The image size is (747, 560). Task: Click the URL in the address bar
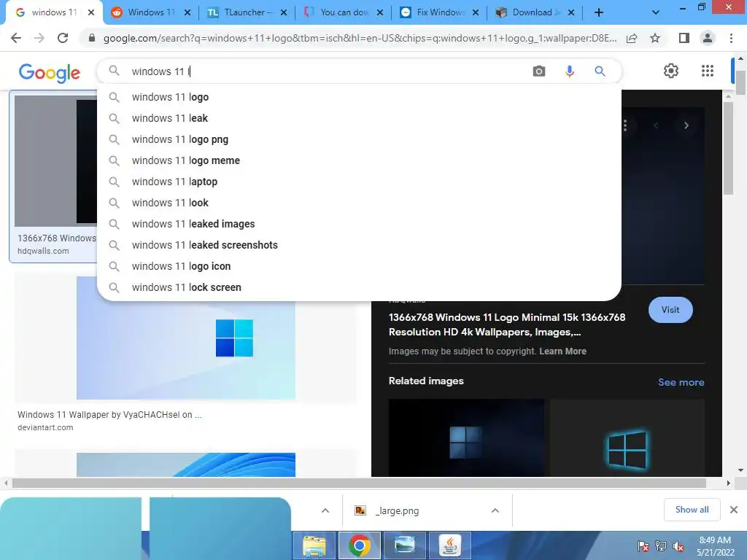pyautogui.click(x=360, y=38)
